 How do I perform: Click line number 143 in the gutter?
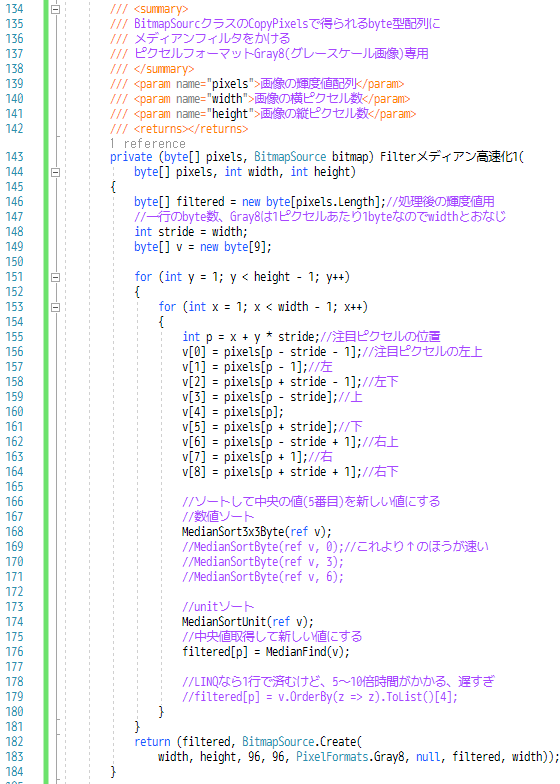pyautogui.click(x=14, y=157)
